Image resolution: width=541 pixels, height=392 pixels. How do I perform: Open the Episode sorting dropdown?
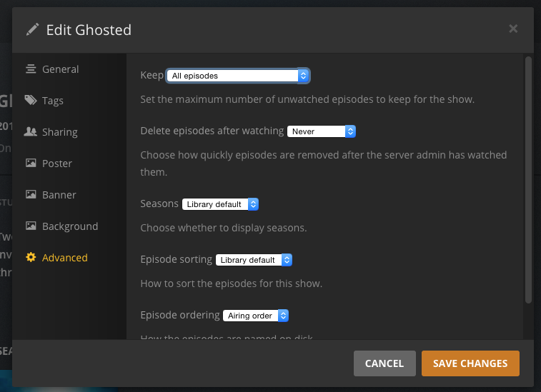point(254,260)
